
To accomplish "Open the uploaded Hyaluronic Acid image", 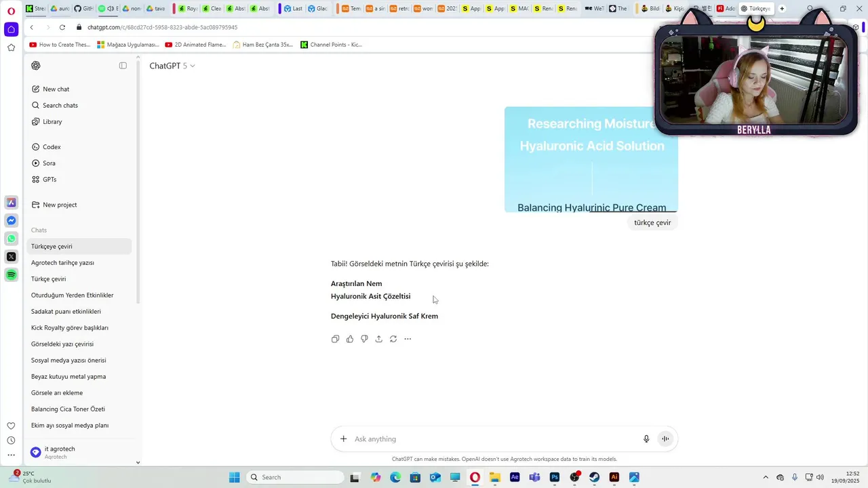I will (591, 159).
